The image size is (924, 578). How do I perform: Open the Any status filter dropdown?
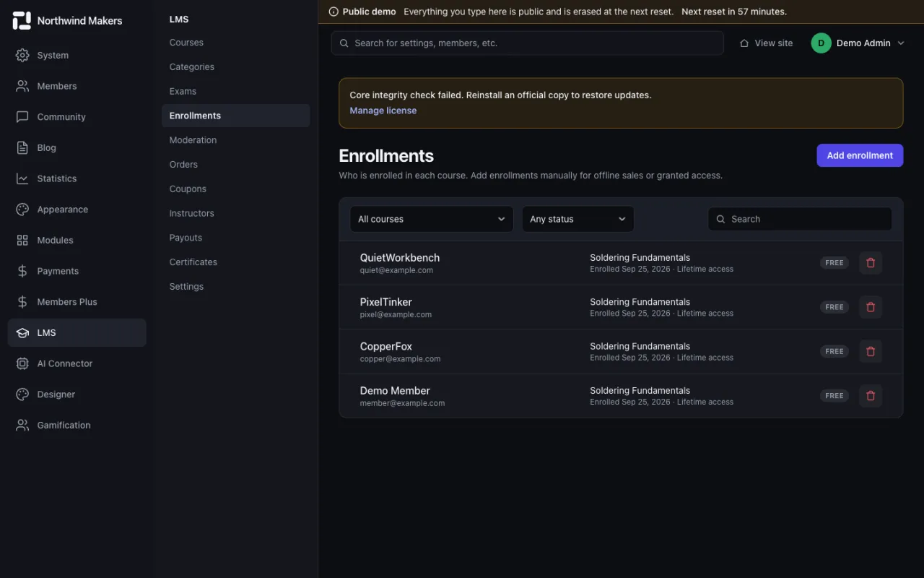coord(577,219)
